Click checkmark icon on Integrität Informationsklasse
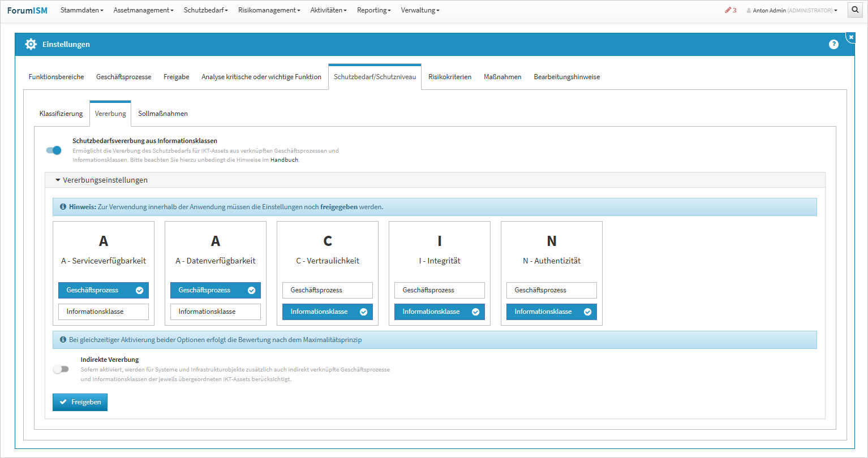Image resolution: width=868 pixels, height=458 pixels. pyautogui.click(x=475, y=312)
